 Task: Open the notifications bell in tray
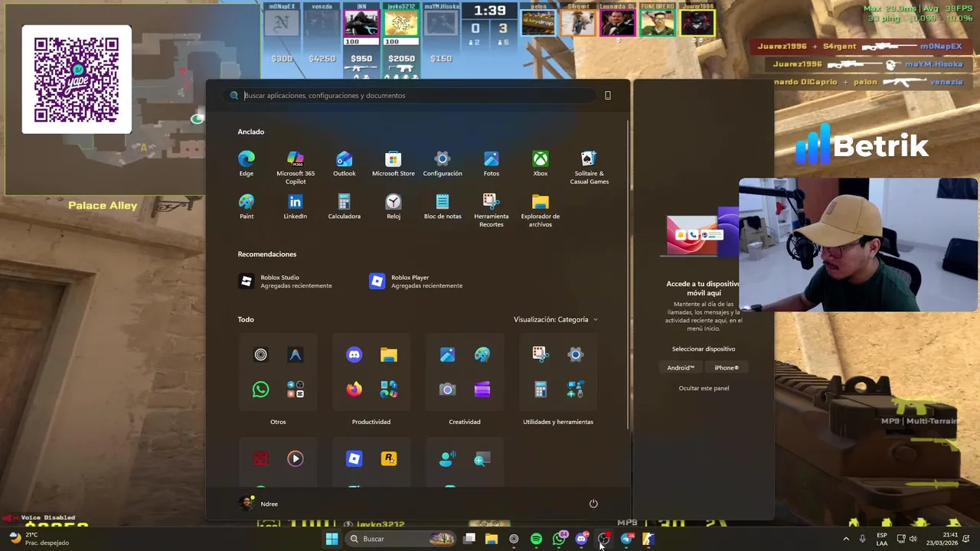click(x=968, y=539)
